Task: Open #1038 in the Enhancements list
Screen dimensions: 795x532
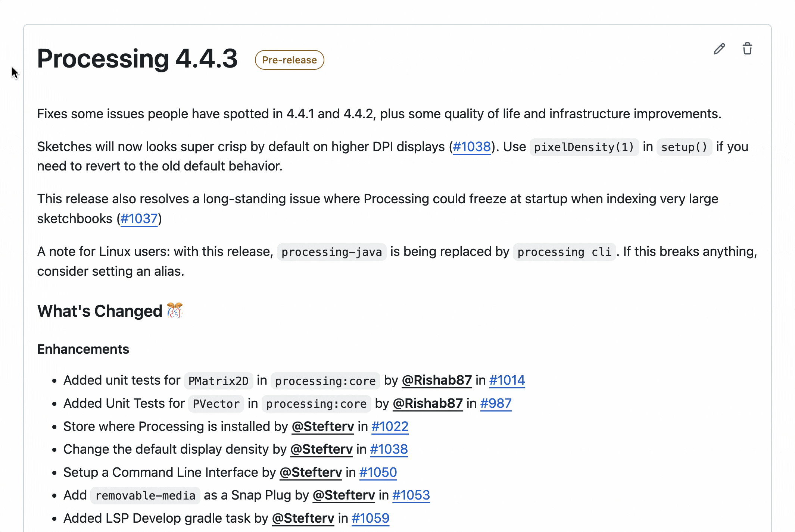Action: pos(389,449)
